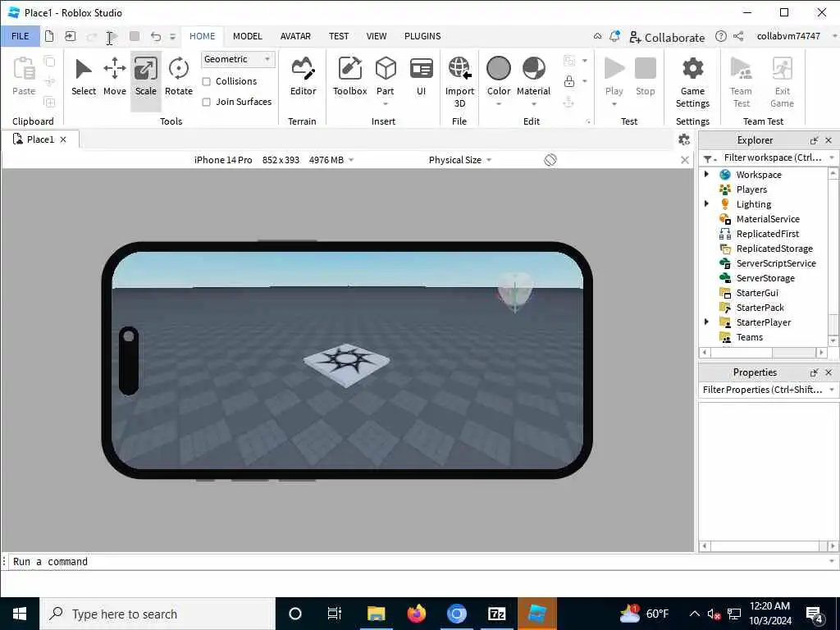Click the help question mark icon
Image resolution: width=840 pixels, height=630 pixels.
[721, 36]
